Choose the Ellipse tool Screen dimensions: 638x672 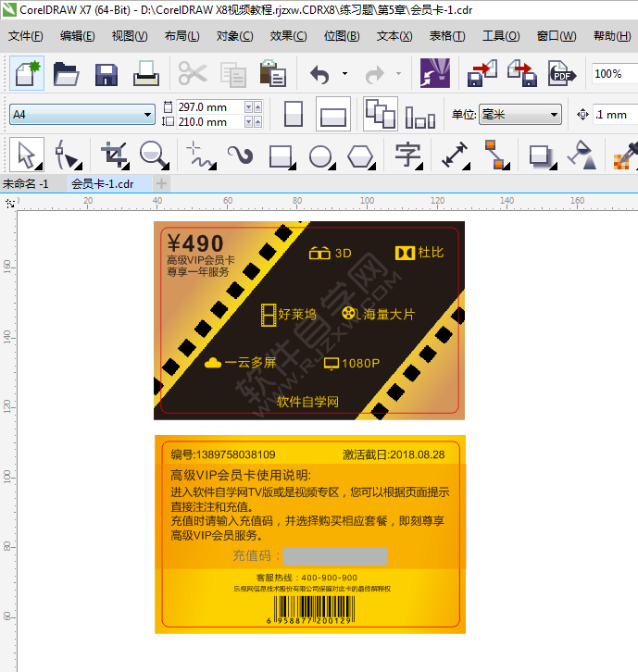tap(320, 155)
